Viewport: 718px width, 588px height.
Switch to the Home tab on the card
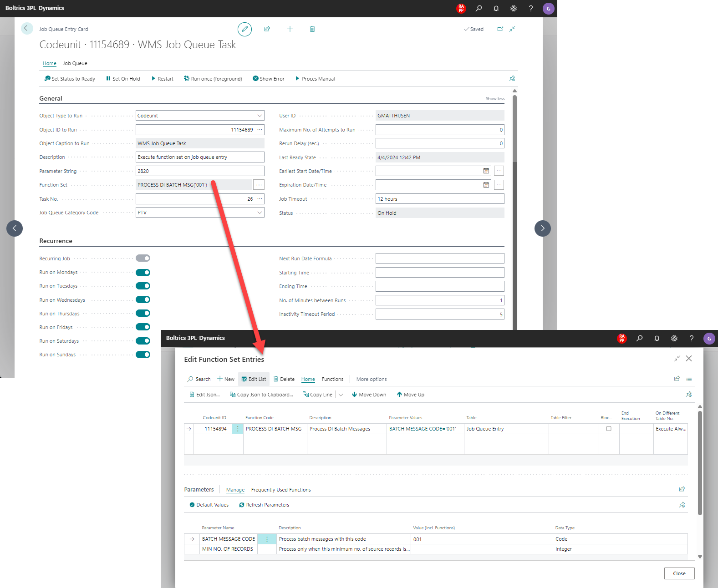tap(50, 64)
